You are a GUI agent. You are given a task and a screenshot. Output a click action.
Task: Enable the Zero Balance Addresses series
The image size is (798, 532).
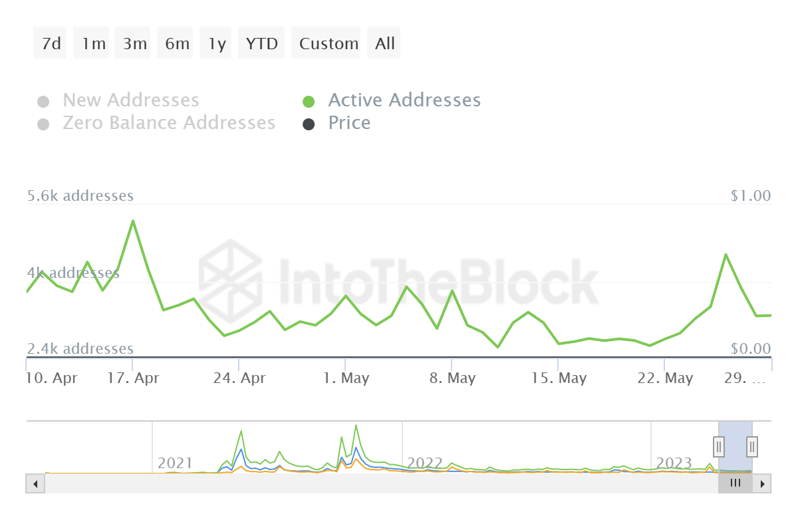pos(168,123)
